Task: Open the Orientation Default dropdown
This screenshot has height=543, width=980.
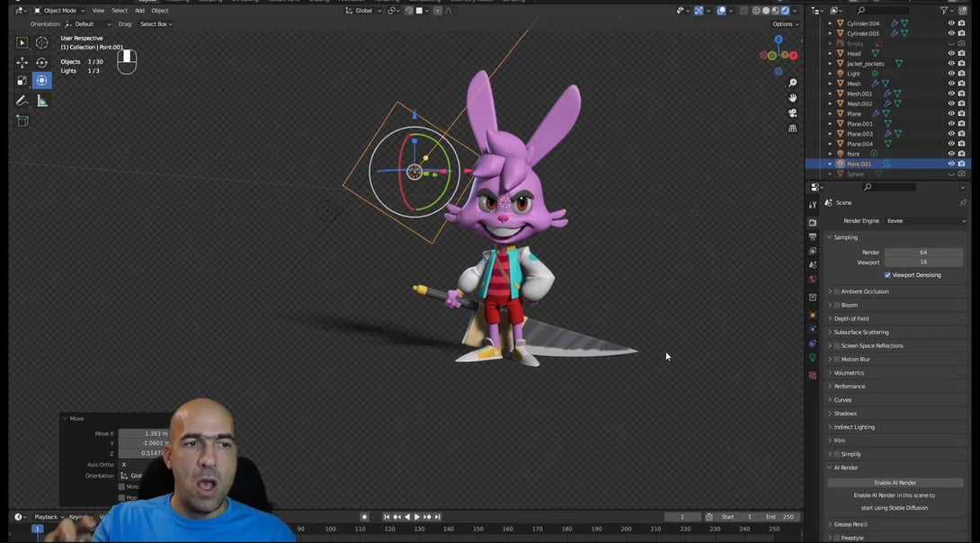Action: click(87, 24)
